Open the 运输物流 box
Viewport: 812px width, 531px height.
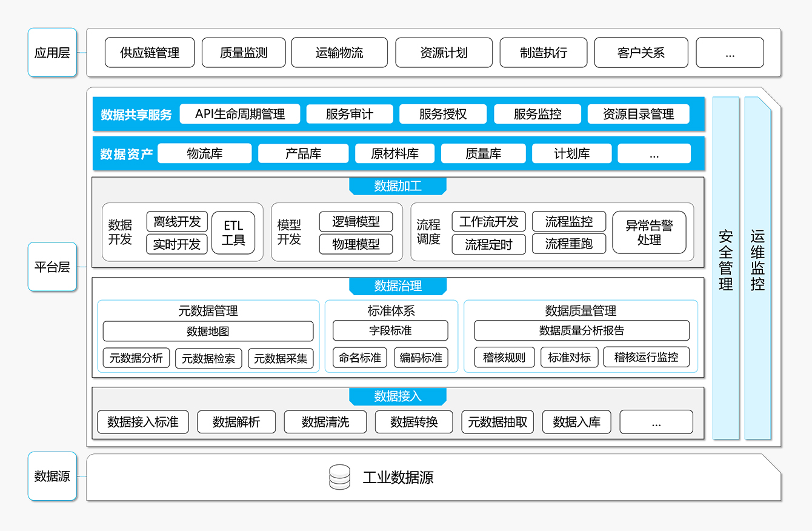pyautogui.click(x=339, y=53)
